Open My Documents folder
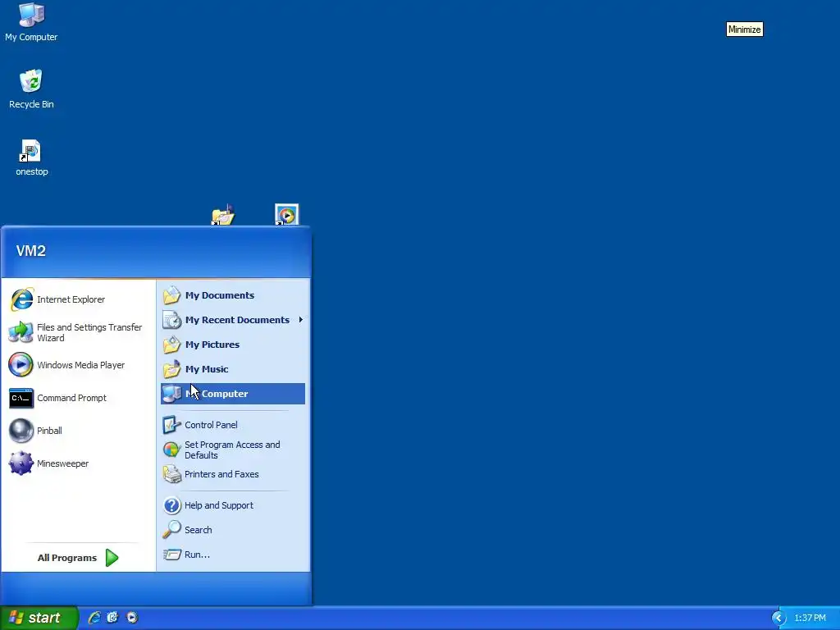This screenshot has width=840, height=630. coord(233,295)
